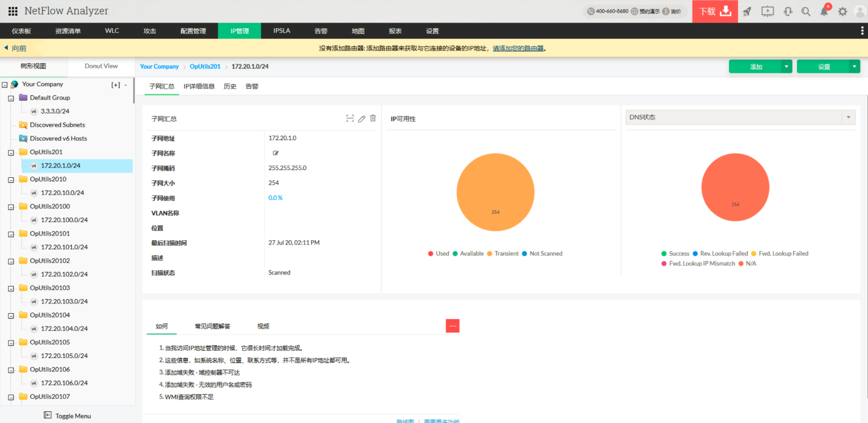This screenshot has width=868, height=423.
Task: Click the red DNS status pie slice
Action: click(x=735, y=188)
